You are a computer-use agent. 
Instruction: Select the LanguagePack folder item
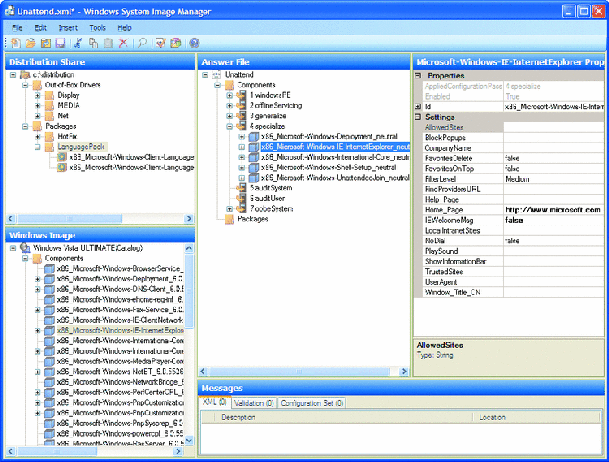coord(81,147)
